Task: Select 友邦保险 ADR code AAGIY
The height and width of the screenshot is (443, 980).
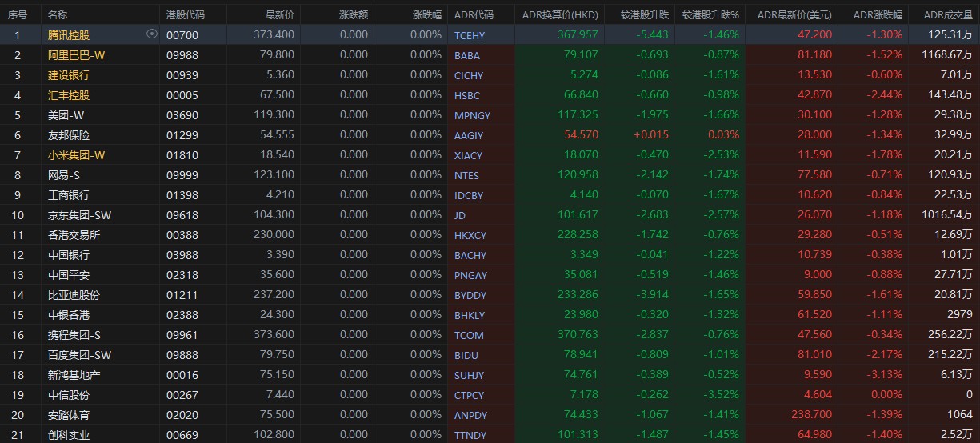Action: 469,136
